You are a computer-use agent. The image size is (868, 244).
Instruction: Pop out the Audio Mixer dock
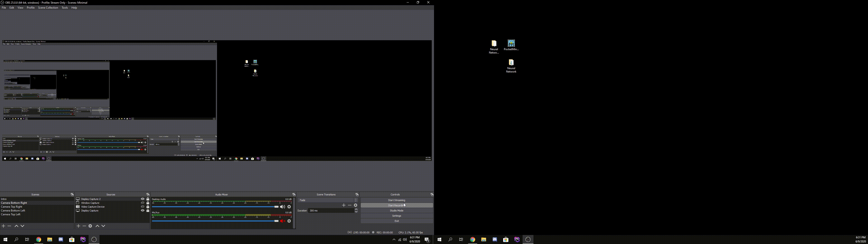[x=294, y=195]
